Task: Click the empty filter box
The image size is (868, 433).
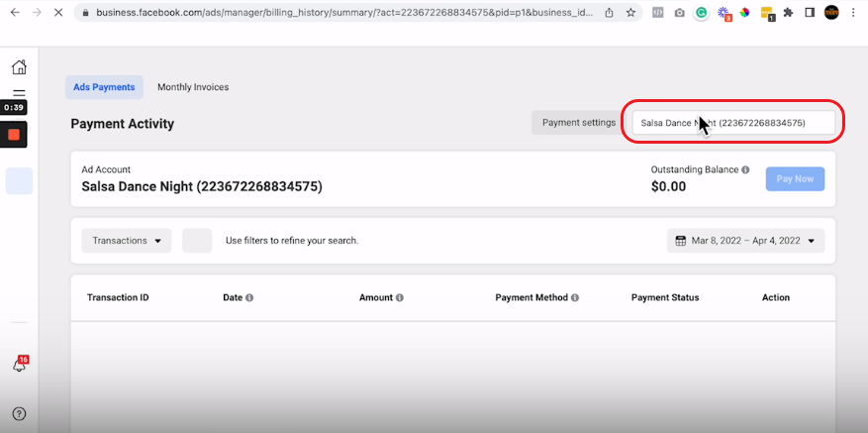Action: point(197,241)
